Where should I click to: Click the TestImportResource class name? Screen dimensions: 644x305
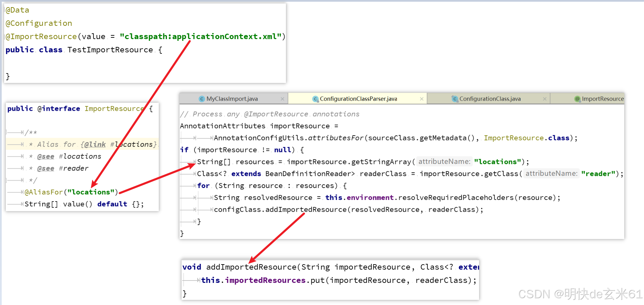point(110,50)
